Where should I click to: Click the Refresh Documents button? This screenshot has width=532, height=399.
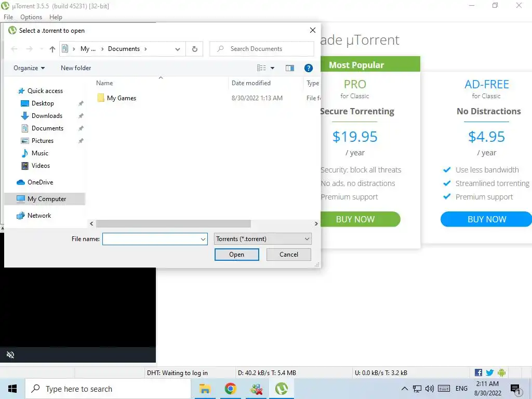tap(194, 49)
